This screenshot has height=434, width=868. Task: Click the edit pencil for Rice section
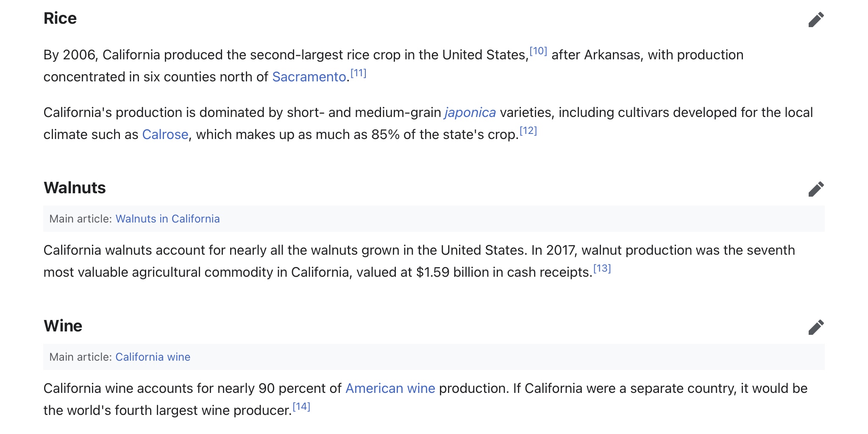coord(816,19)
